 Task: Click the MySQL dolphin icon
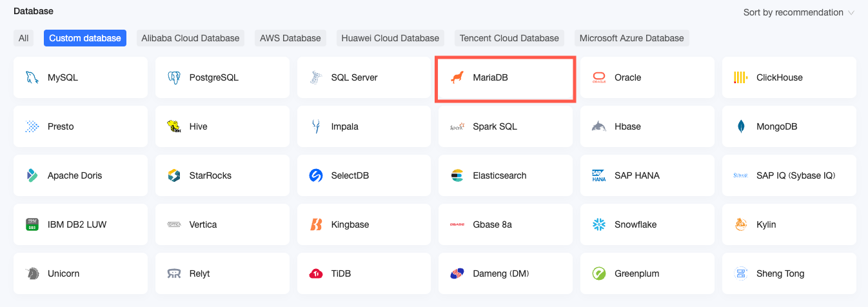(32, 77)
